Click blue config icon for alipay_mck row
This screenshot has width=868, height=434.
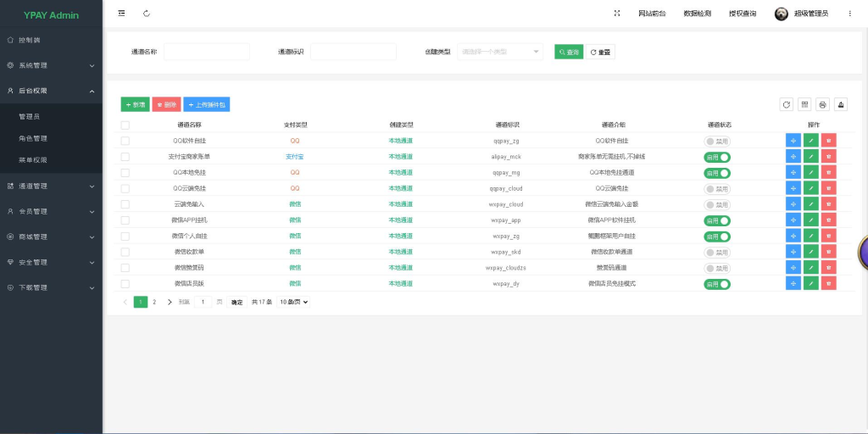pyautogui.click(x=793, y=157)
